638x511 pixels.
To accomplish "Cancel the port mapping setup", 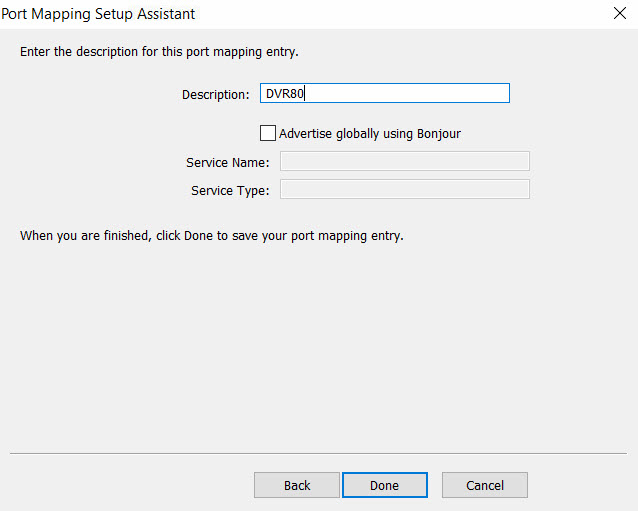I will 484,485.
